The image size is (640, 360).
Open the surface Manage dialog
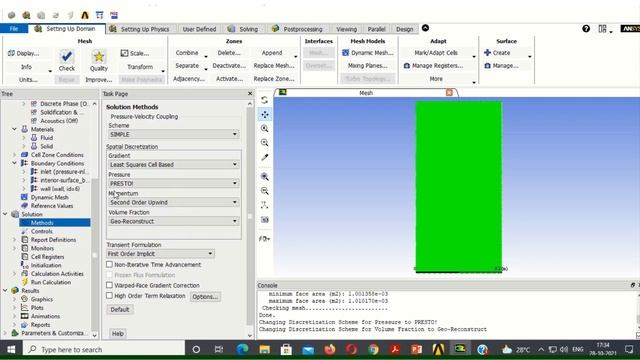coord(501,66)
